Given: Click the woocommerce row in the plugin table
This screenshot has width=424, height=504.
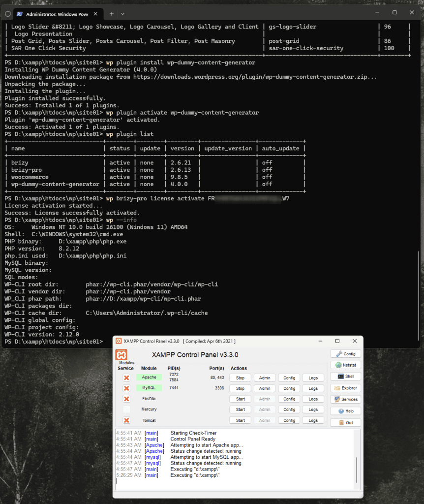Looking at the screenshot, I should [155, 177].
